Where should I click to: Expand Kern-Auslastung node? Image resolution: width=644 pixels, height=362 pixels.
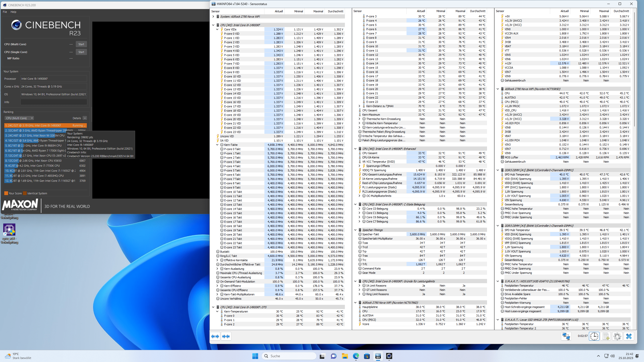(217, 269)
